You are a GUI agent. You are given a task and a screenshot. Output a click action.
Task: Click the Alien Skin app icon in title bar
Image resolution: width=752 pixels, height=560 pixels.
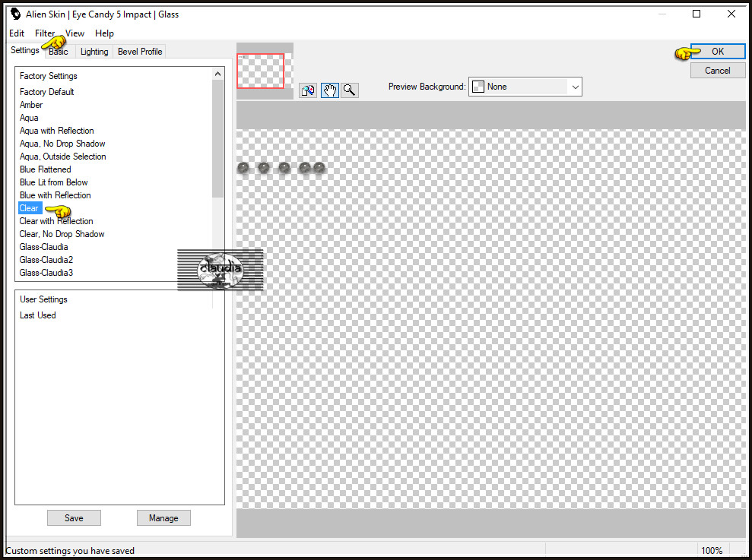click(x=16, y=14)
